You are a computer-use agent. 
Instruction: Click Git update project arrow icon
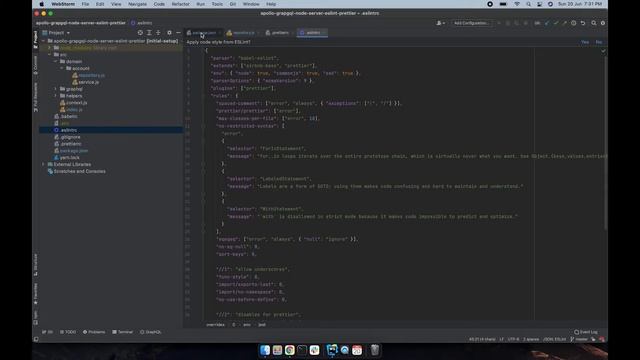pos(547,23)
